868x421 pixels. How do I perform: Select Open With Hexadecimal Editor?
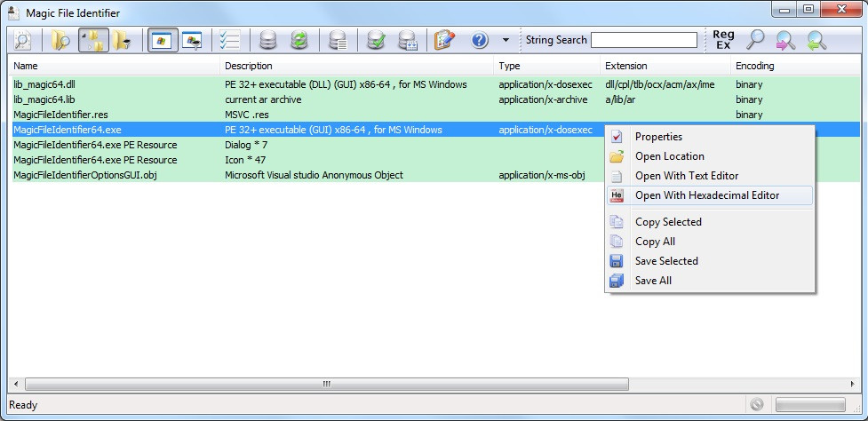click(x=710, y=195)
